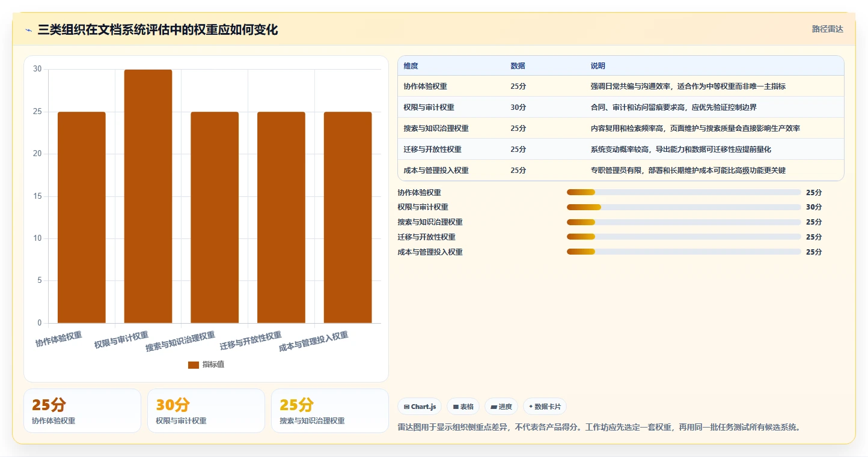
Task: Click the y-axis tick value 5
Action: 40,280
